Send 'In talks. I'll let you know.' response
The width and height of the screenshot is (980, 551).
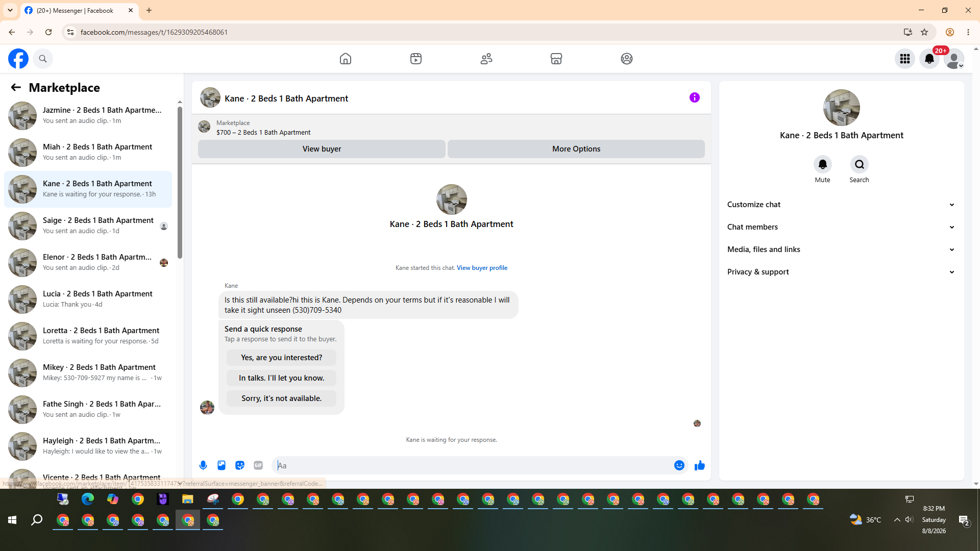(x=281, y=378)
